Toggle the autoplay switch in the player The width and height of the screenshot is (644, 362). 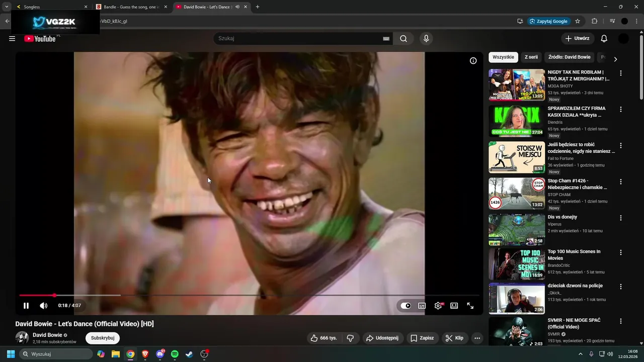tap(406, 306)
